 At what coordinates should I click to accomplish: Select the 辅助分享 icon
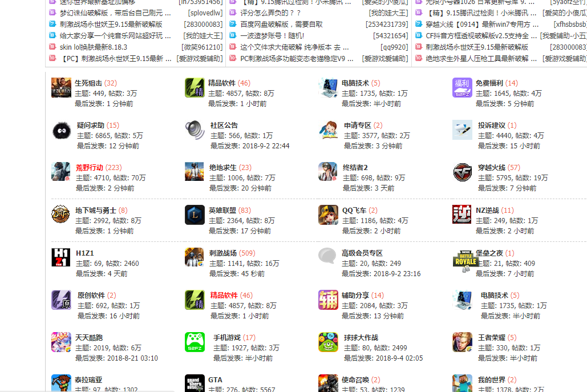328,300
